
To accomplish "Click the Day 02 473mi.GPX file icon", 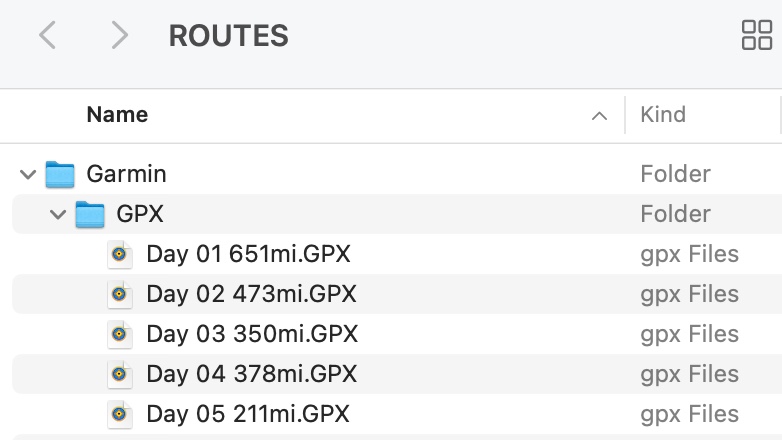I will click(x=120, y=294).
